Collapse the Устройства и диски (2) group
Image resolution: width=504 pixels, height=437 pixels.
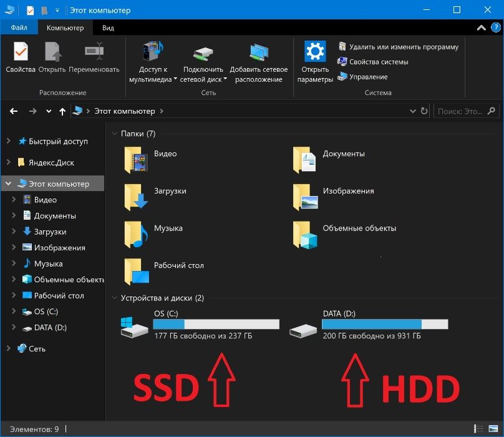114,298
